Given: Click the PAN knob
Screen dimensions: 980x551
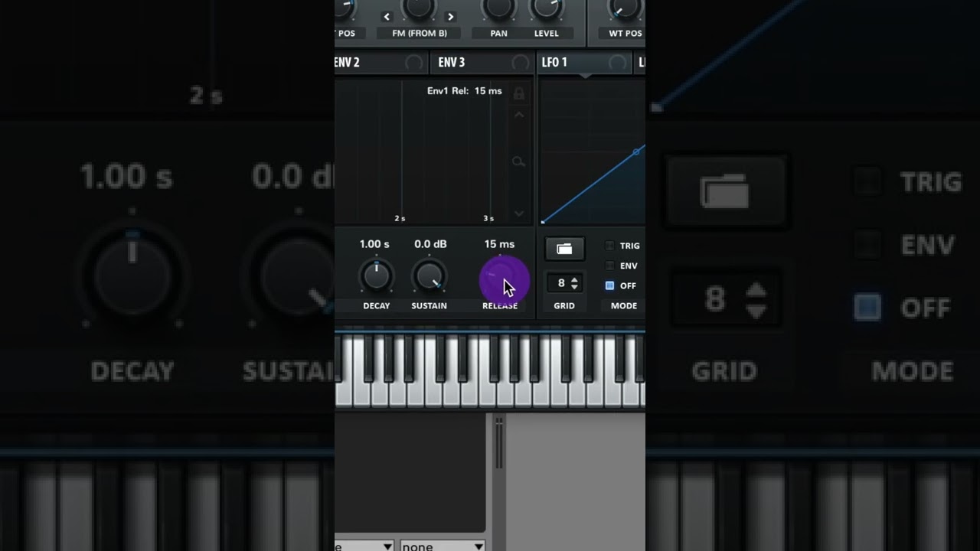Looking at the screenshot, I should (498, 7).
